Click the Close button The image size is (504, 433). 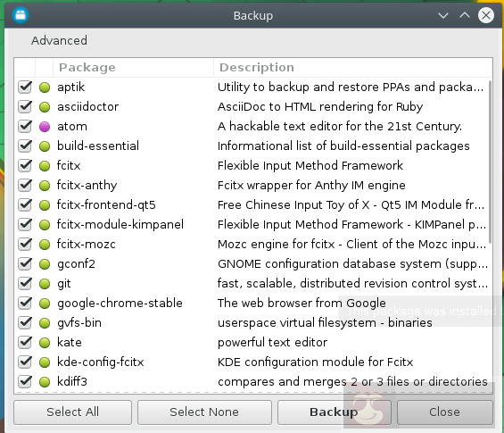tap(445, 412)
